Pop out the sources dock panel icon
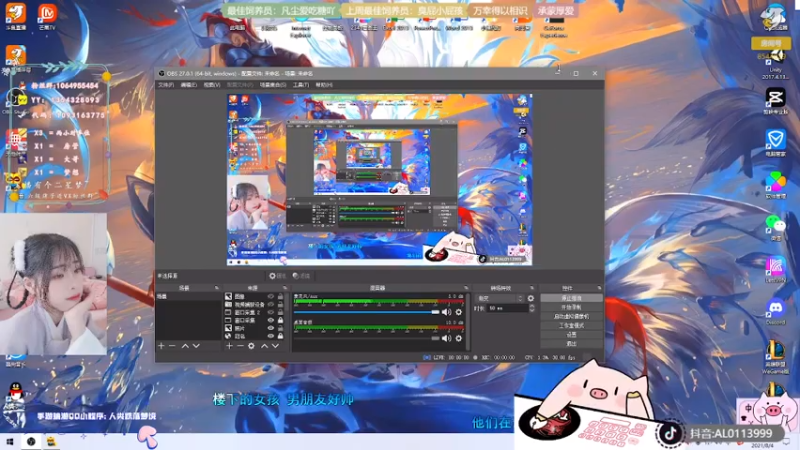 click(x=285, y=288)
